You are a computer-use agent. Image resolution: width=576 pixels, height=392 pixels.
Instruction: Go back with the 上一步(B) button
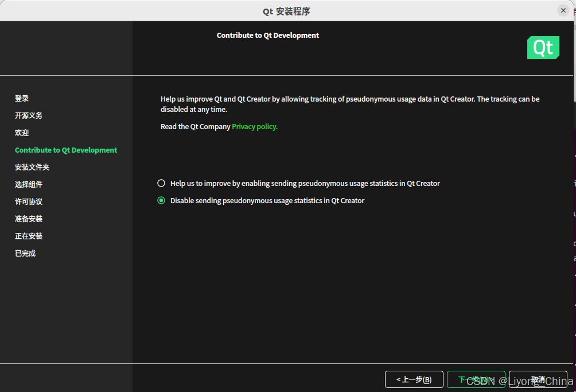pos(414,379)
